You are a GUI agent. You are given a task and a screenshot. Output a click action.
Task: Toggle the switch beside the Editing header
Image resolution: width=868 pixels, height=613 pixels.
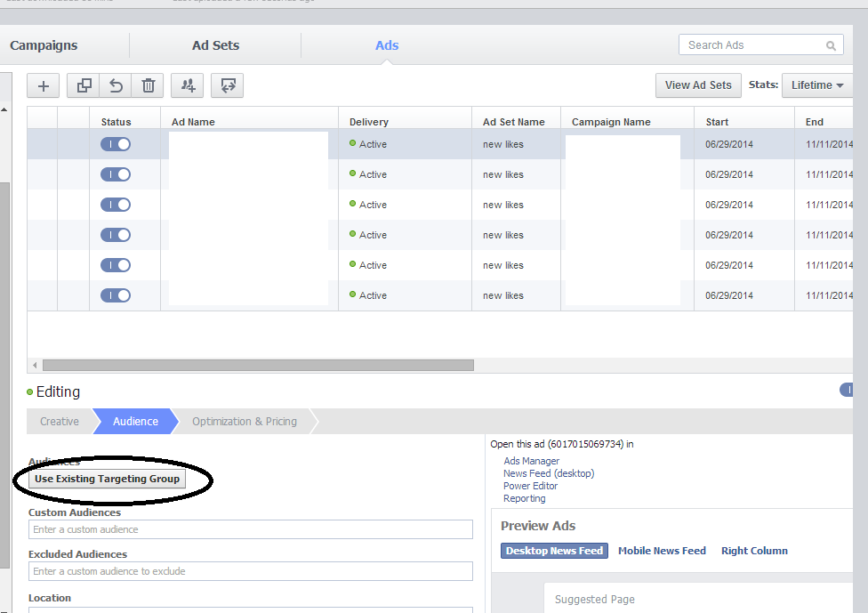847,390
